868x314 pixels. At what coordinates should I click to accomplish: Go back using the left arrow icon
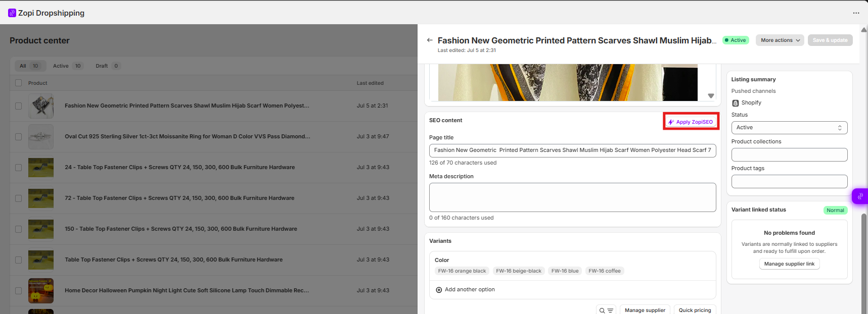tap(430, 40)
